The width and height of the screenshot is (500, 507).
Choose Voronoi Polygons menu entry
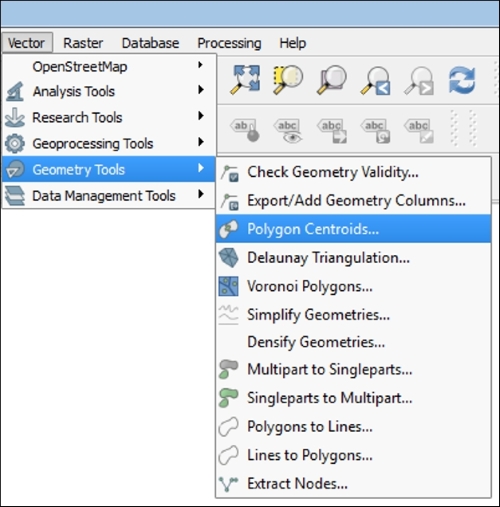click(x=353, y=286)
